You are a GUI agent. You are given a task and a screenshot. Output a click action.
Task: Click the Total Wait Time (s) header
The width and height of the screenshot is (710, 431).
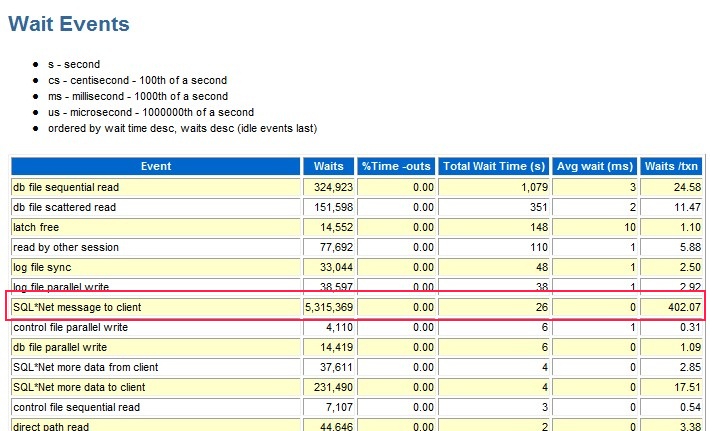click(x=496, y=167)
